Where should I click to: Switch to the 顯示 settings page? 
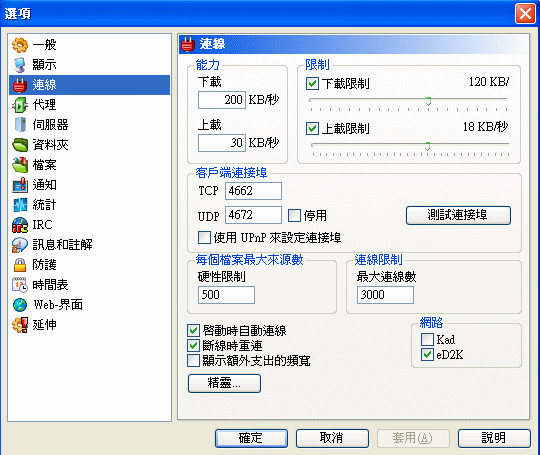44,65
